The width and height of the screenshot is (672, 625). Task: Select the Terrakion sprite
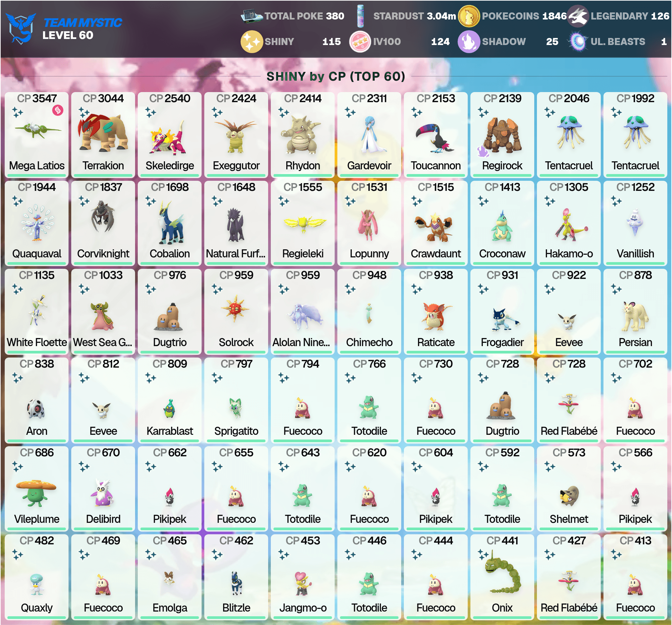(103, 132)
